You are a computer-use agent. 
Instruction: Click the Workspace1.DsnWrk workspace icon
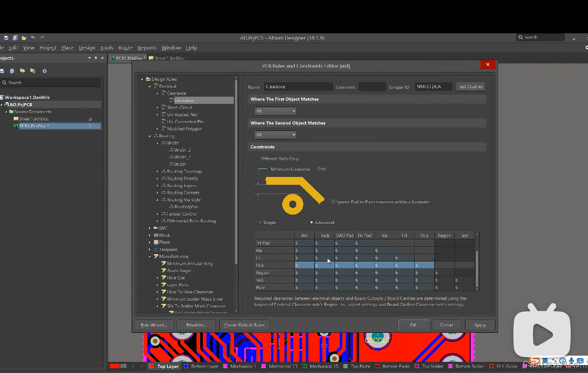tap(2, 97)
